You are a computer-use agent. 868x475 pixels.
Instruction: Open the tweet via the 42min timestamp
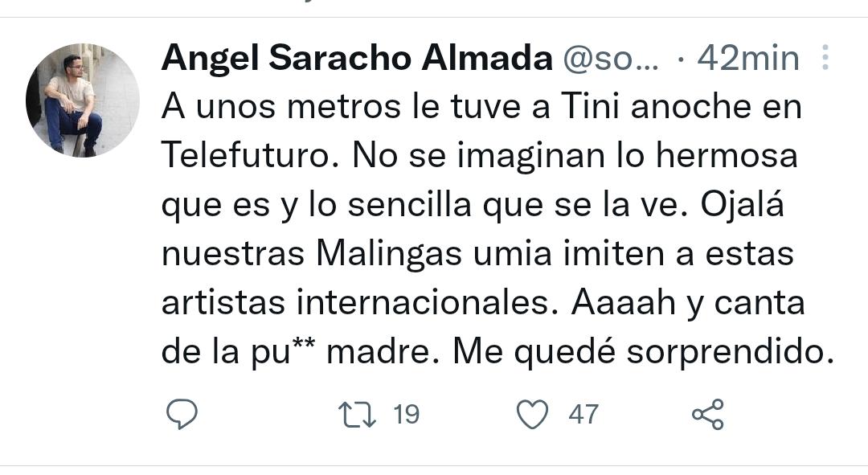click(x=747, y=58)
